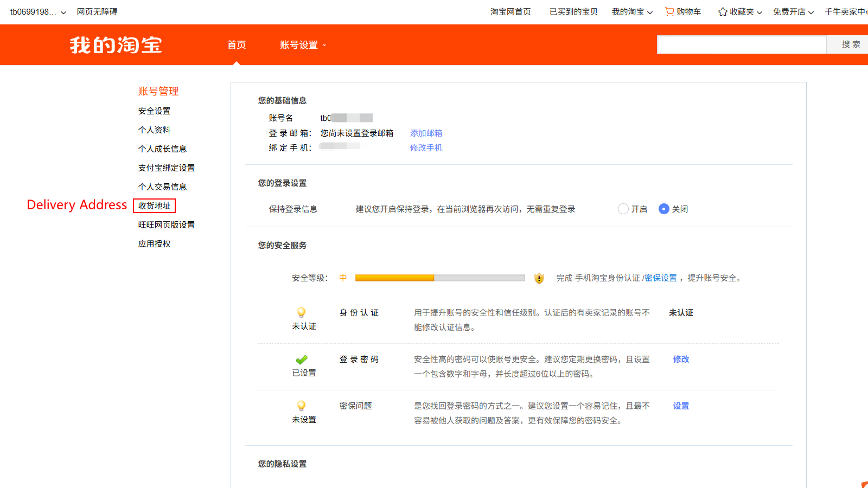Open 收货地址 in the sidebar
The image size is (868, 488).
[154, 206]
